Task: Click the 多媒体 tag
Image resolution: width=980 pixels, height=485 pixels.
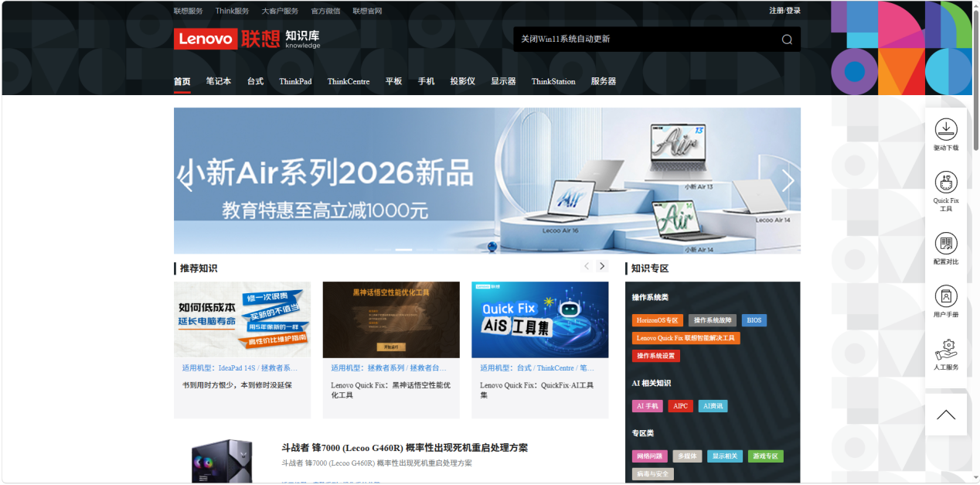Action: [687, 456]
